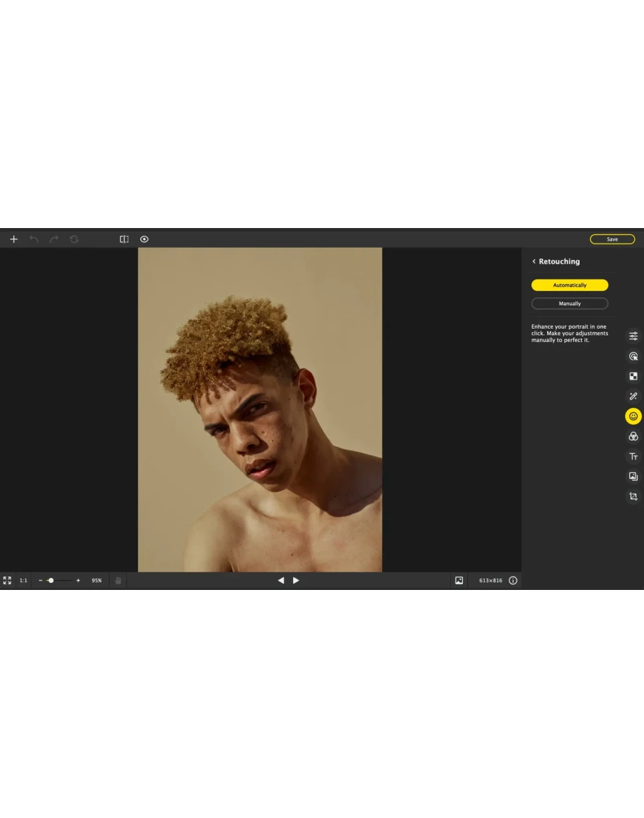Open the checkerboard background removal tool

tap(633, 376)
